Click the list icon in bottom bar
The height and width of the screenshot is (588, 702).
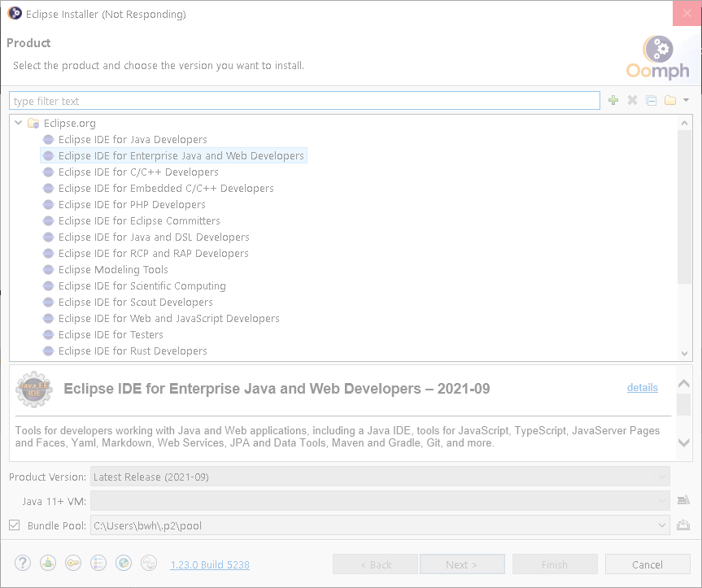(x=98, y=563)
